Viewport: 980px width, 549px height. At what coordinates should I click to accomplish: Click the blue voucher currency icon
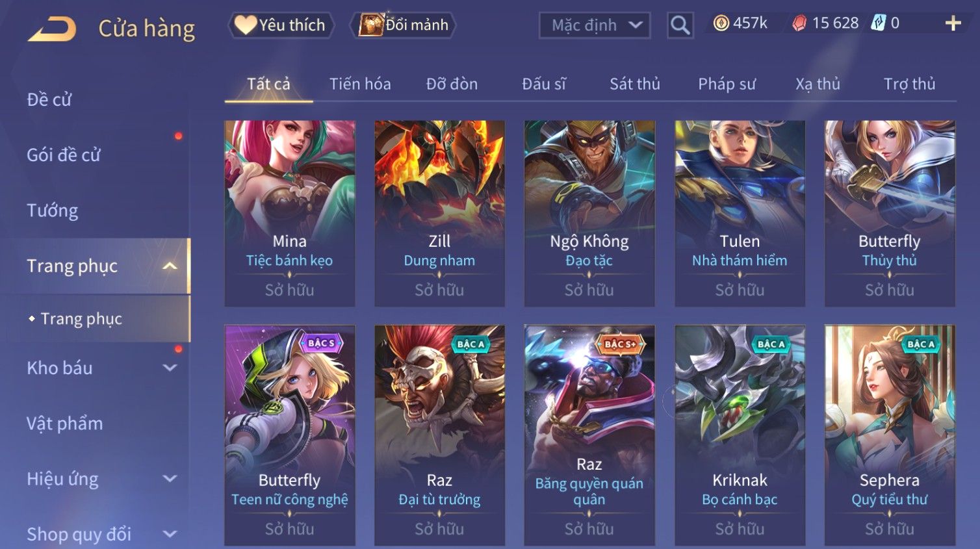click(879, 23)
